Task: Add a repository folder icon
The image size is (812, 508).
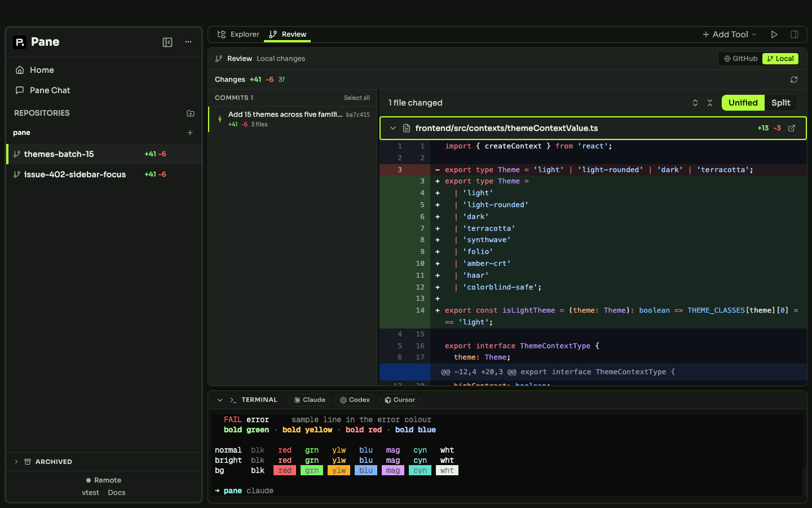Action: coord(191,113)
